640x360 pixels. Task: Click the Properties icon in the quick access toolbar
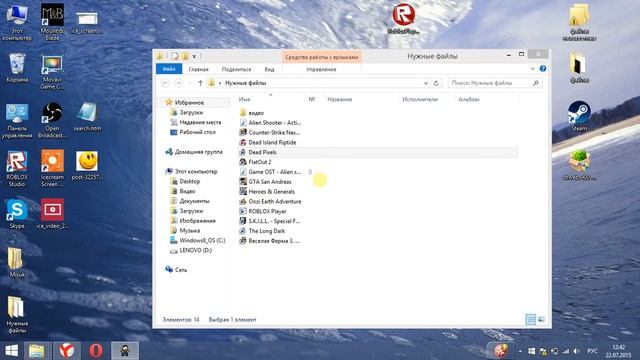click(x=175, y=56)
